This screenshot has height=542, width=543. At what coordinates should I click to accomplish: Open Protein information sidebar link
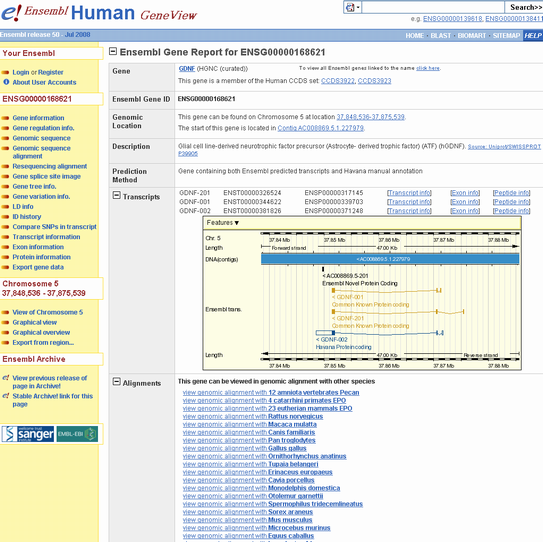42,257
